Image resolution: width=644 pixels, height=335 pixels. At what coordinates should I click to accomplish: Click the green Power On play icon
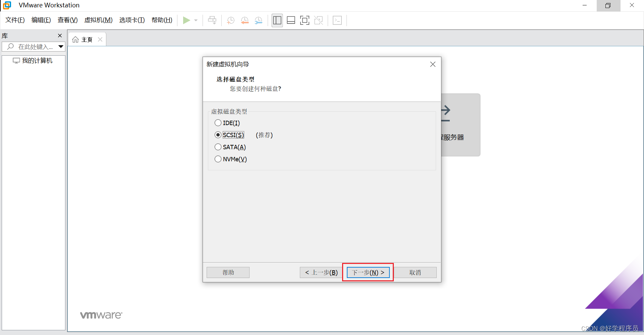tap(186, 20)
